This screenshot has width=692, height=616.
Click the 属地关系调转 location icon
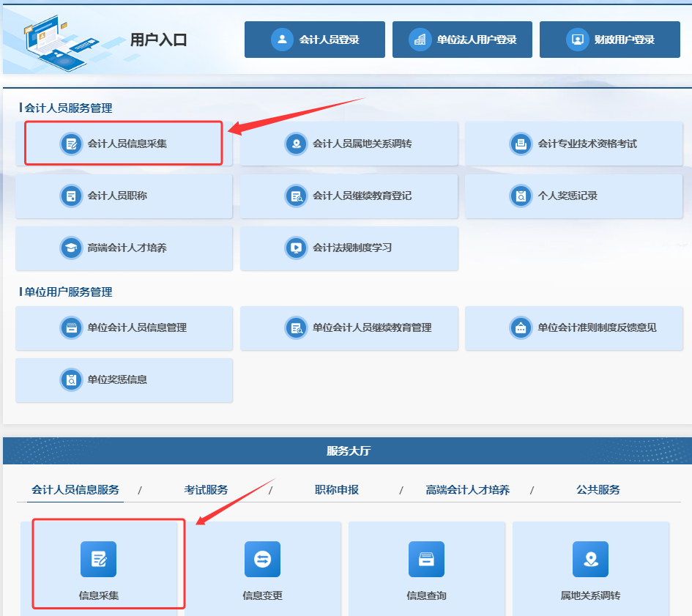click(590, 560)
